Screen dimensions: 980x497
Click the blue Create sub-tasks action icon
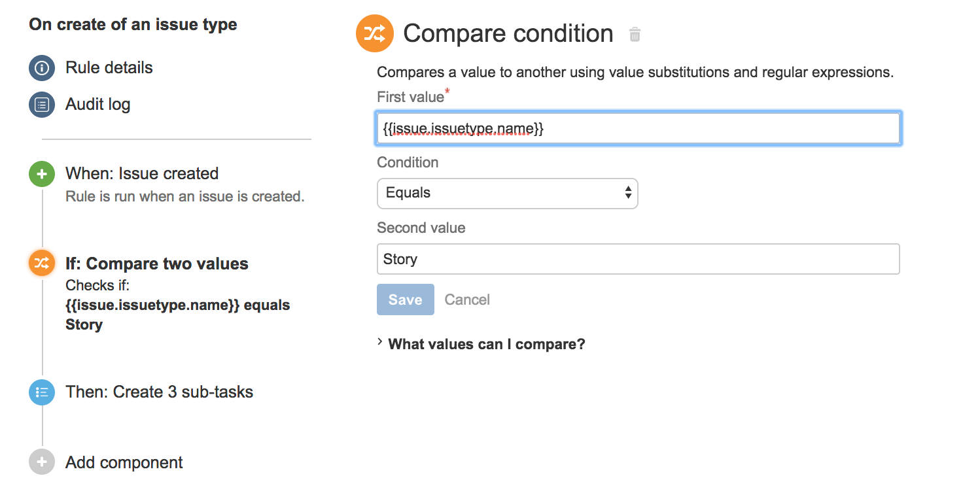tap(42, 392)
